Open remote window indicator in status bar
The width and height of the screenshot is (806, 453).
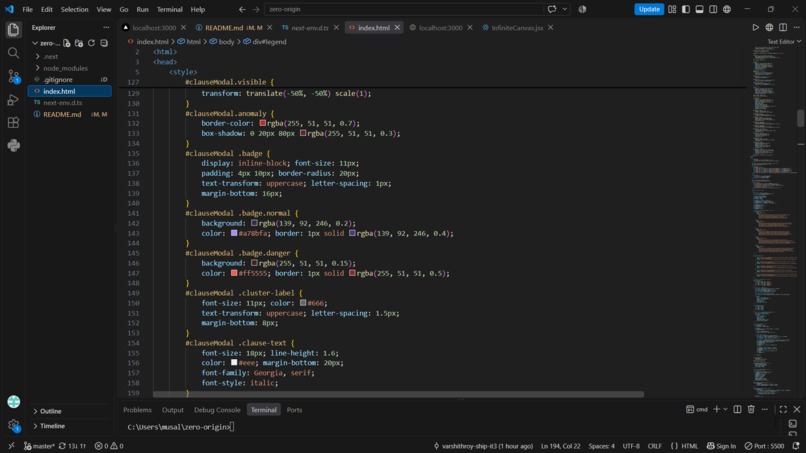tap(11, 446)
